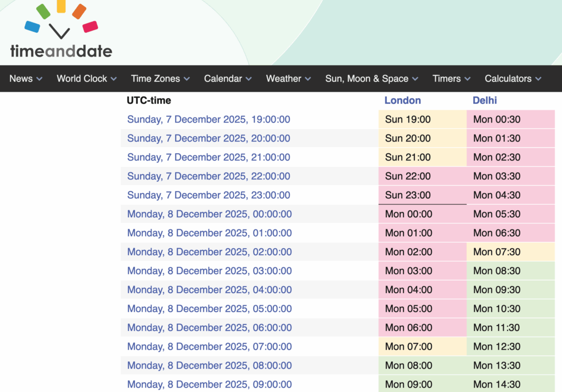Expand the World Clock dropdown arrow
The image size is (562, 392).
114,79
